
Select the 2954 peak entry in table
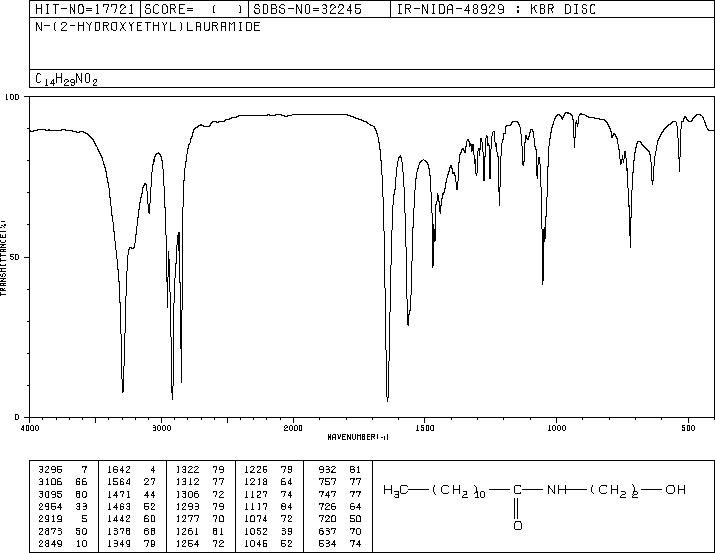[x=62, y=506]
